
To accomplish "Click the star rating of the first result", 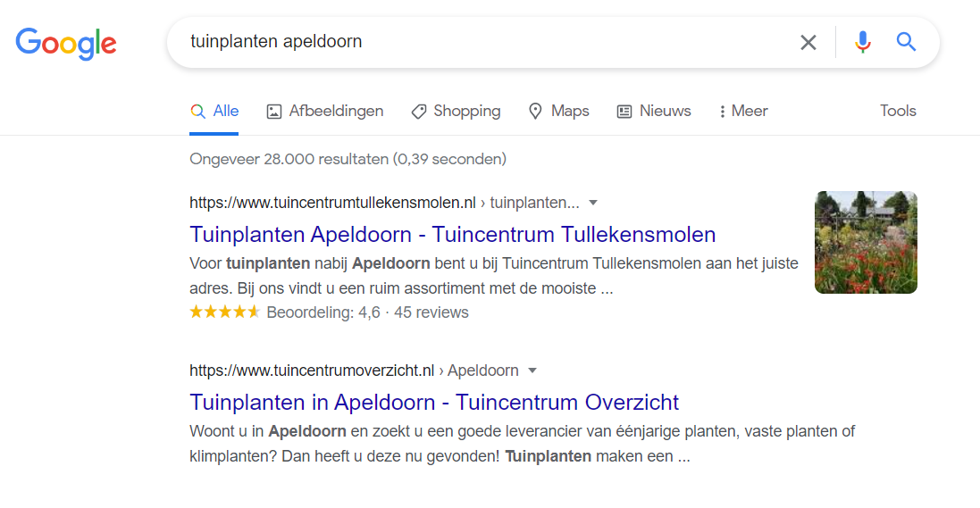I will point(224,312).
